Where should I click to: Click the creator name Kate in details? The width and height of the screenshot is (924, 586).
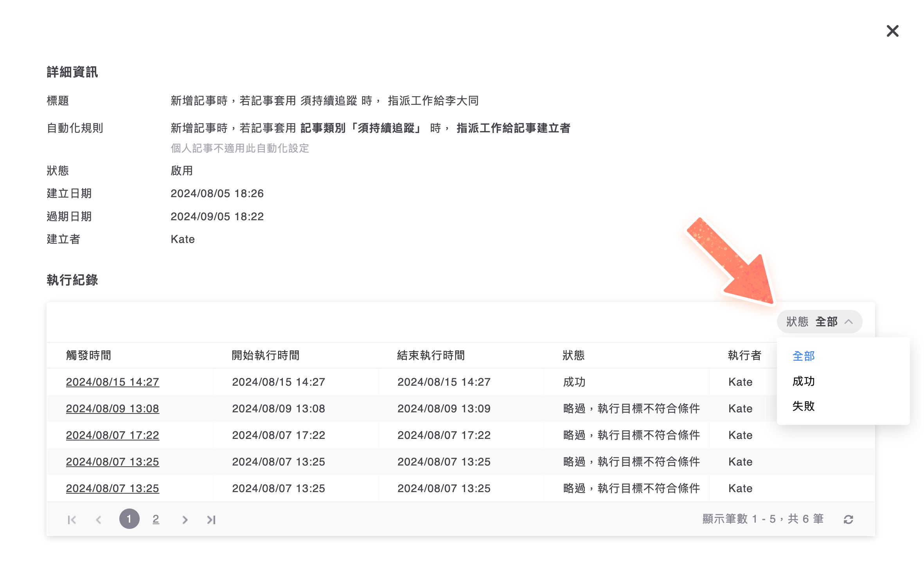click(x=182, y=239)
